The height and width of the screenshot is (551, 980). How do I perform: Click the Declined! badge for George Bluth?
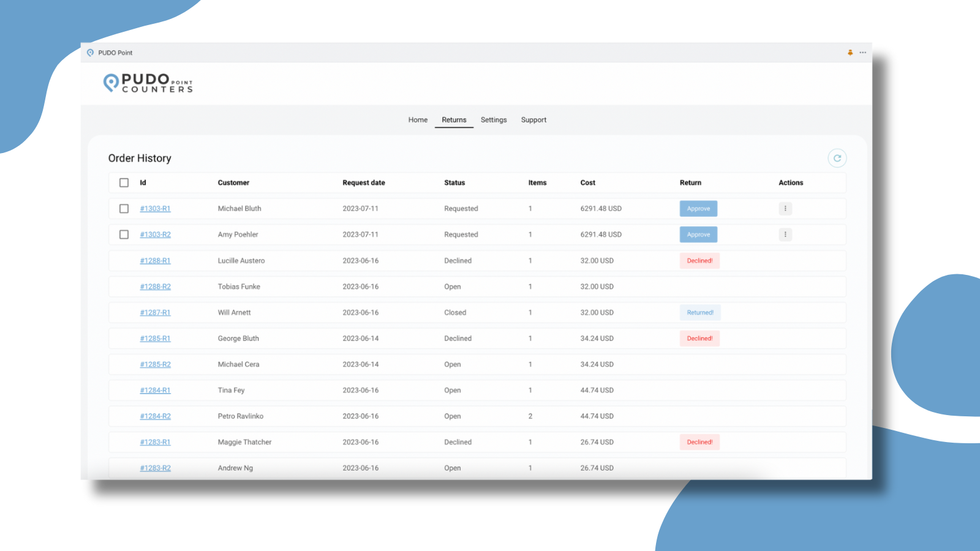699,339
